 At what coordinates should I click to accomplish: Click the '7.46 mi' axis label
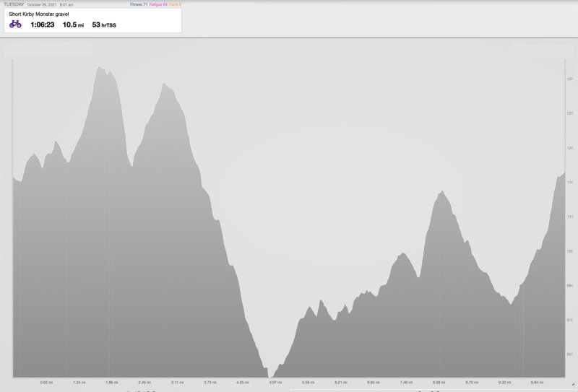point(406,383)
